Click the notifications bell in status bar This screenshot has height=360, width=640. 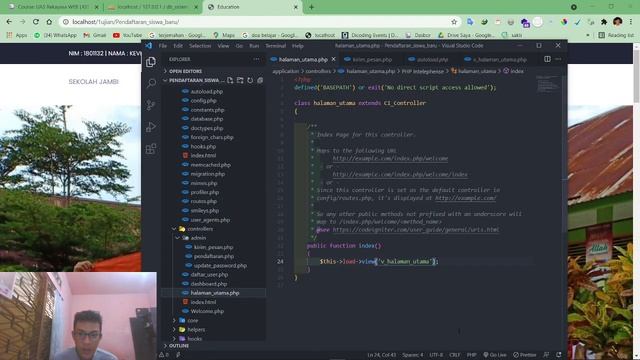pos(558,355)
